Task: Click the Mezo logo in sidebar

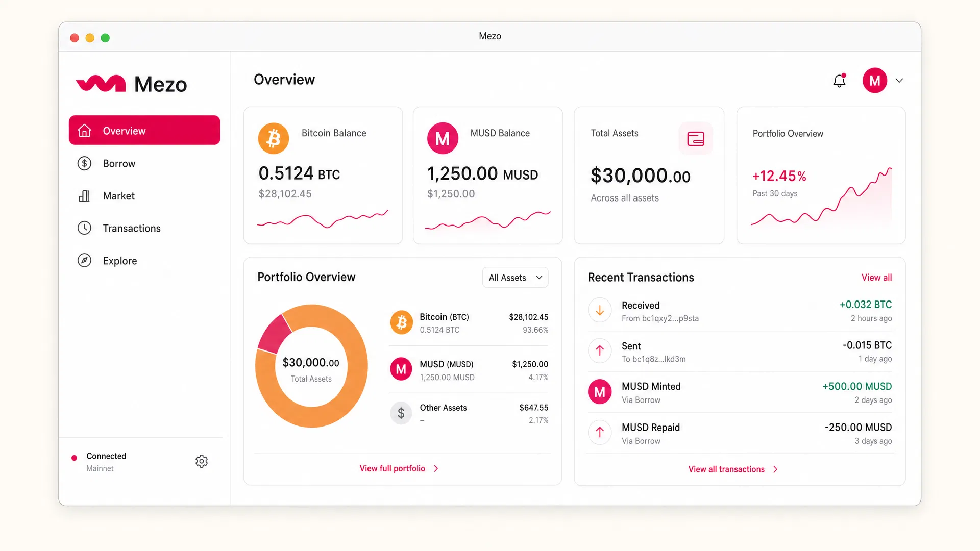Action: tap(132, 84)
